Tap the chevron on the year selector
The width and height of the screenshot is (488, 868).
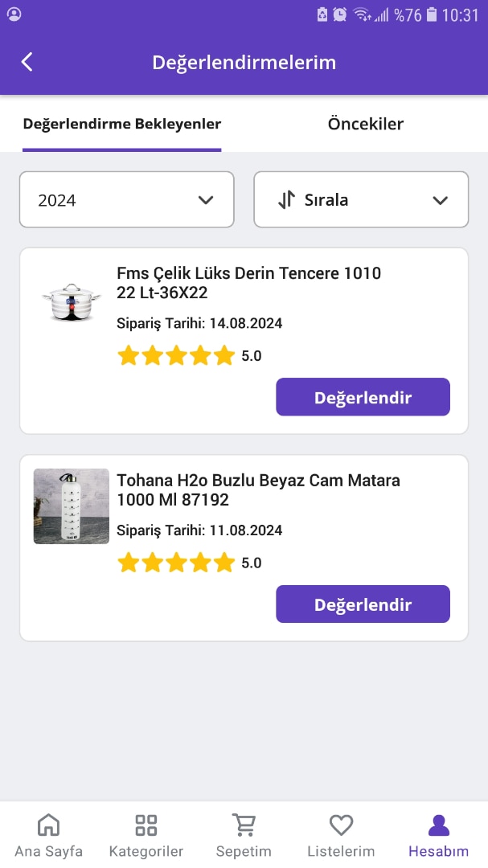coord(206,200)
